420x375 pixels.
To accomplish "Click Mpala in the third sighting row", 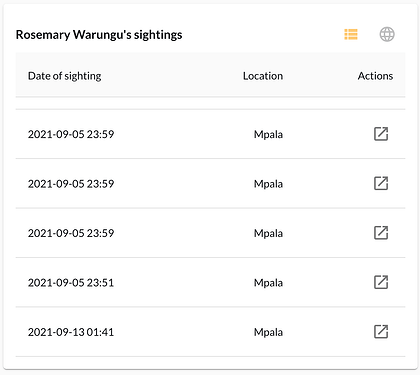I will coord(268,233).
